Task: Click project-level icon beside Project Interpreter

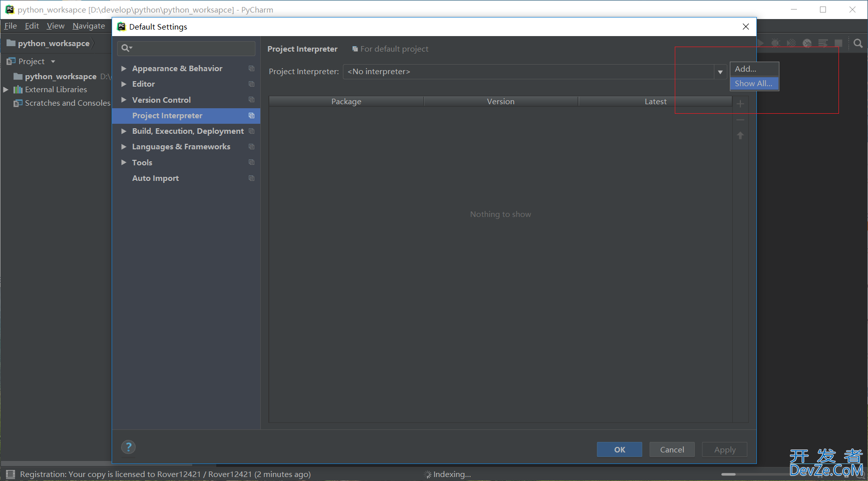Action: pos(252,116)
